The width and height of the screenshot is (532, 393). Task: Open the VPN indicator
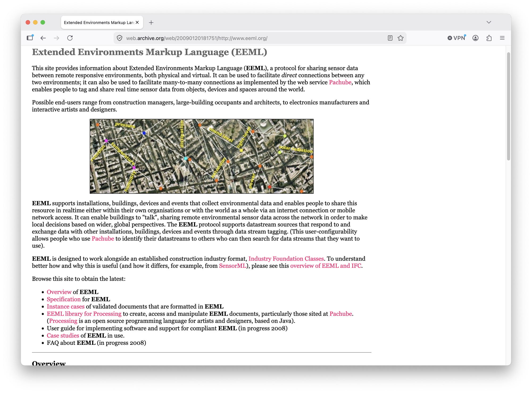pyautogui.click(x=456, y=38)
